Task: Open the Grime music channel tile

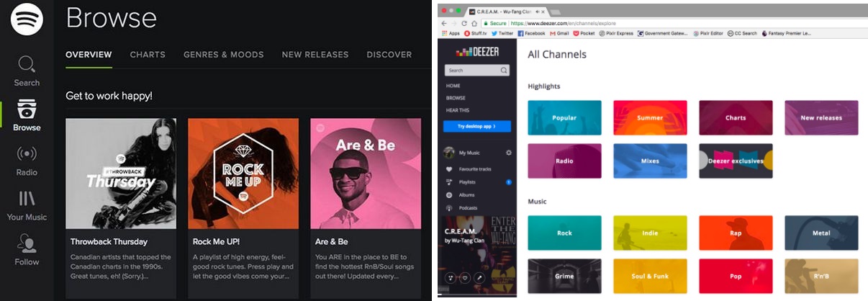Action: click(564, 276)
